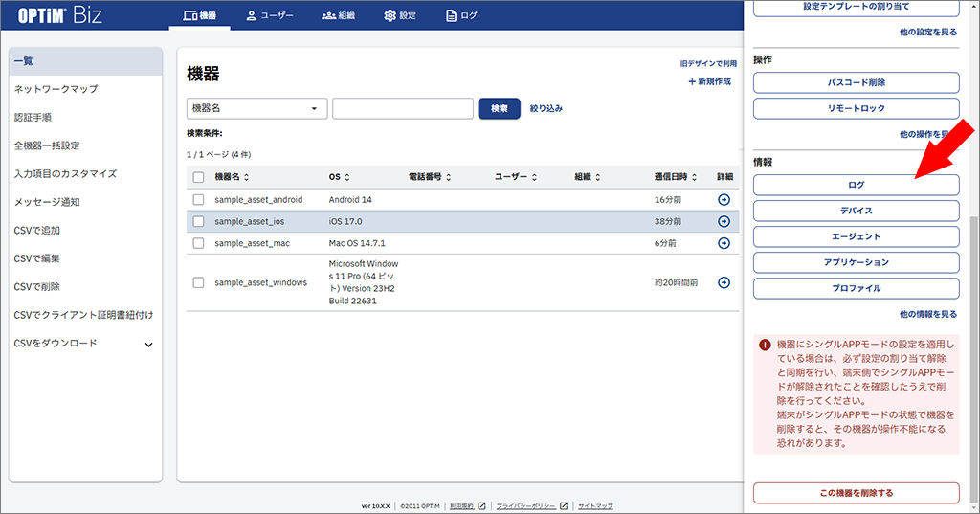This screenshot has width=980, height=514.
Task: Open CSVで追加 in the sidebar
Action: point(37,230)
